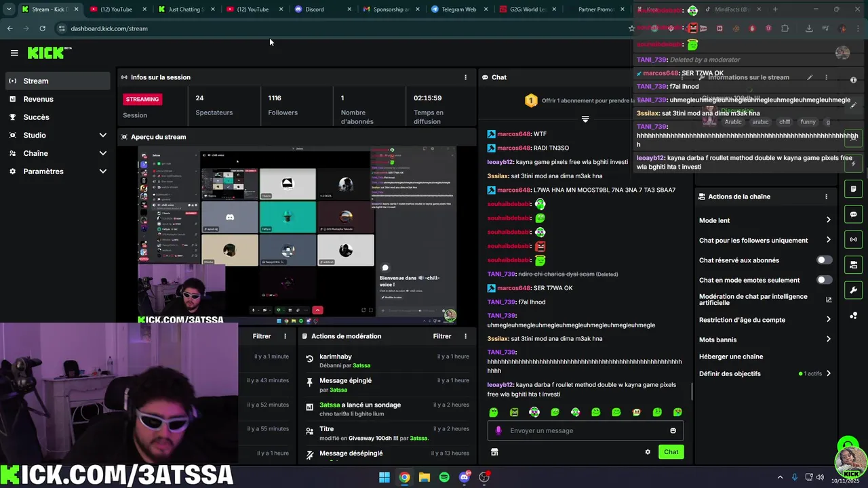Open the browser extensions puzzle icon
The image size is (868, 488).
785,28
